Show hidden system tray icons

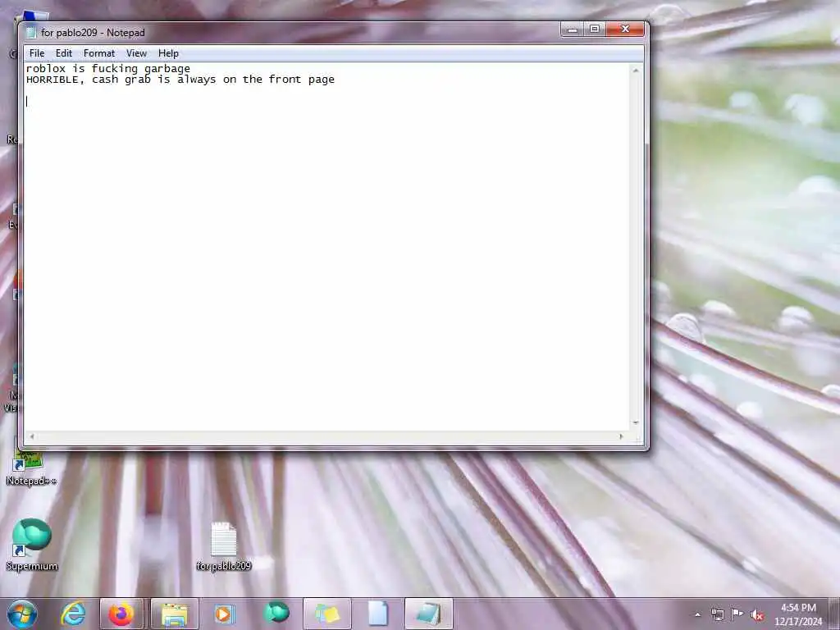[x=697, y=614]
